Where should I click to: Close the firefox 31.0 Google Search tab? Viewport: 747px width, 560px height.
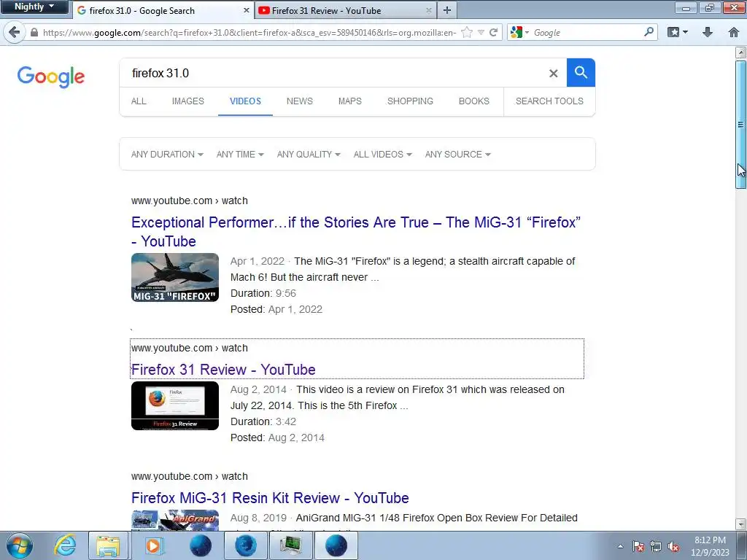[247, 10]
